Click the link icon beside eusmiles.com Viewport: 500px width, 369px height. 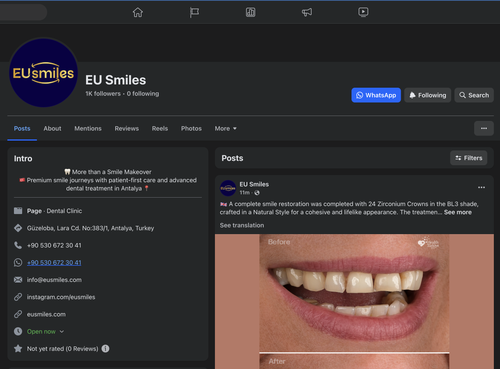click(18, 314)
